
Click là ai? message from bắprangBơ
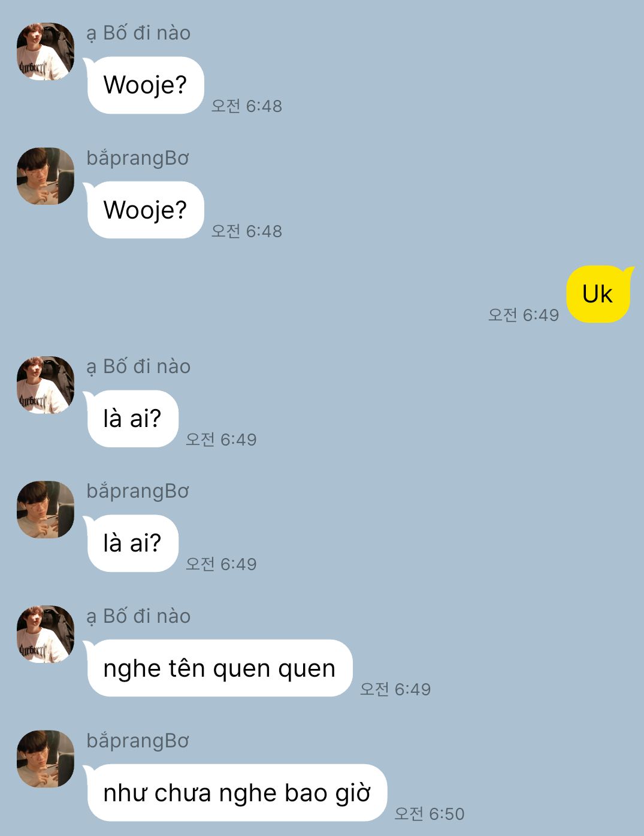click(x=132, y=543)
